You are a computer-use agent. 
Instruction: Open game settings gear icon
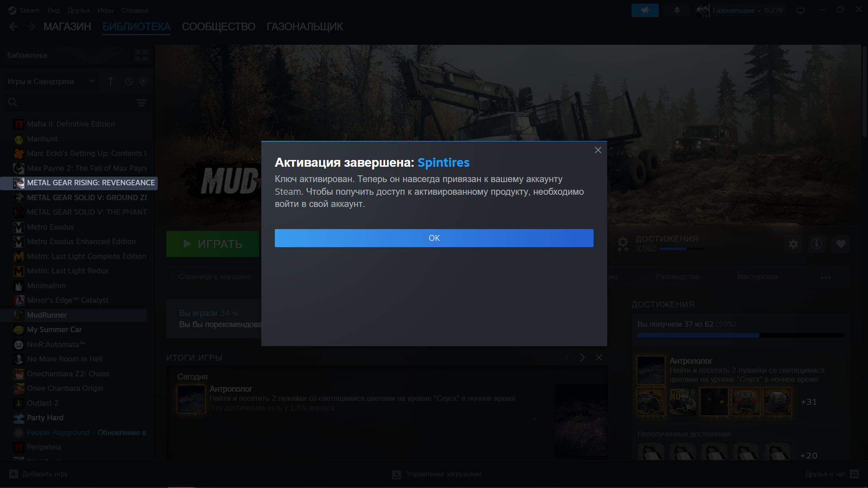click(x=793, y=244)
